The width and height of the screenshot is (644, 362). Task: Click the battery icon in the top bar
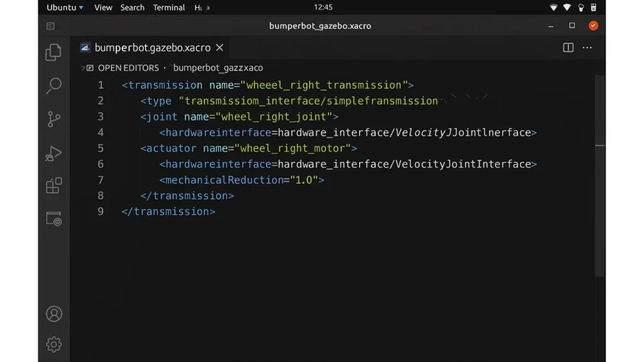click(x=594, y=8)
